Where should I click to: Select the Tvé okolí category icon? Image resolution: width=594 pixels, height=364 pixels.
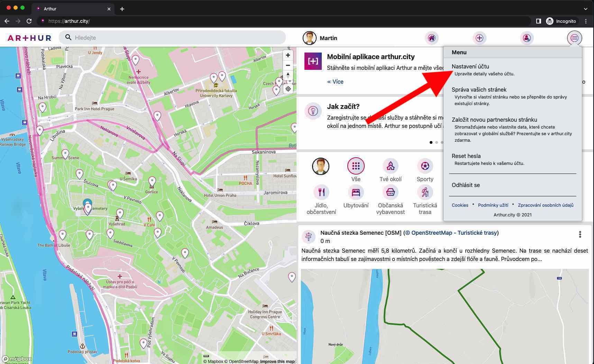390,166
